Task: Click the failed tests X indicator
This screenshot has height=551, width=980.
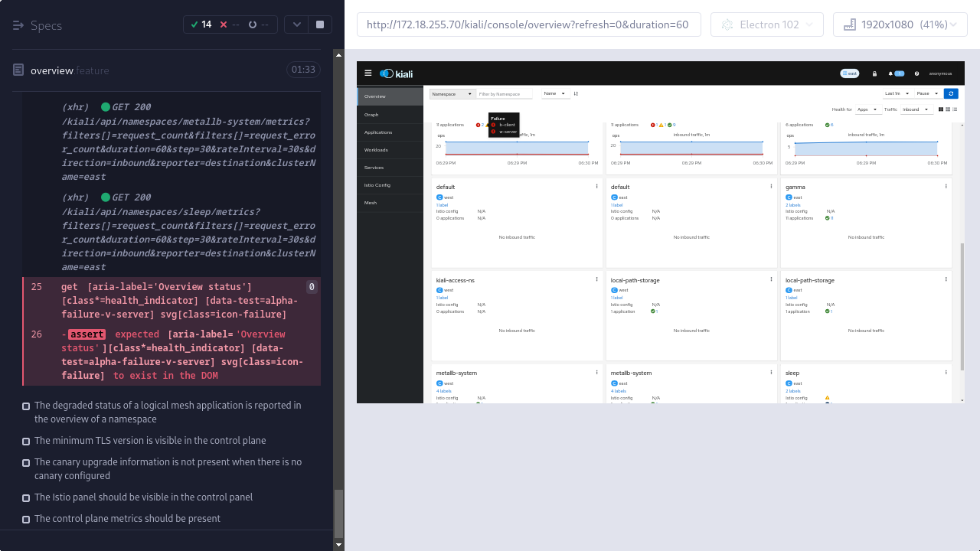Action: (229, 24)
